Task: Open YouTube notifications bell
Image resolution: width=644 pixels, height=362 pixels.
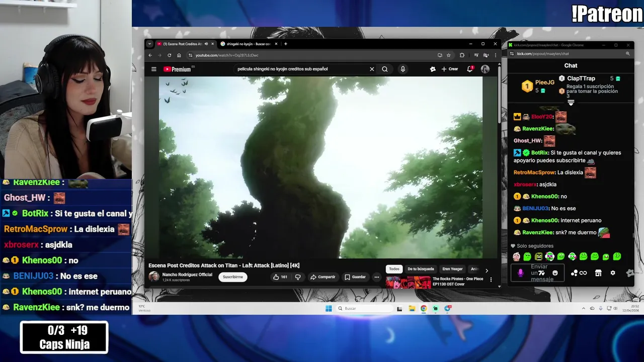Action: 469,69
